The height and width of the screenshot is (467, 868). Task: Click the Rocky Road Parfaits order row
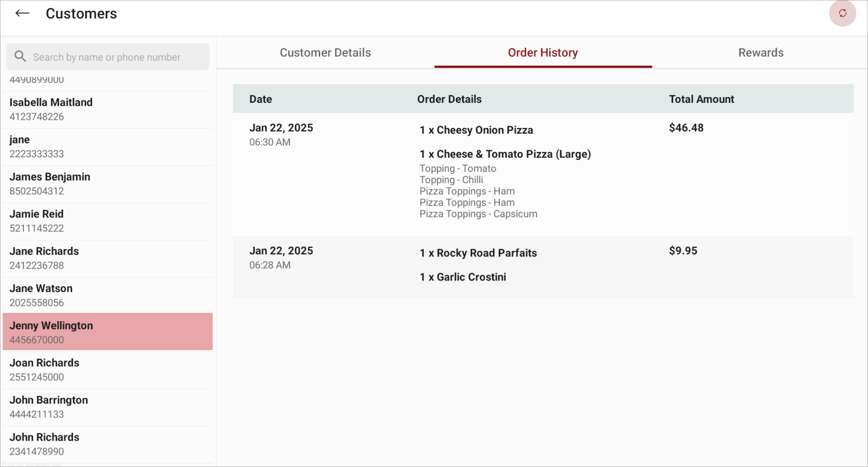point(543,267)
